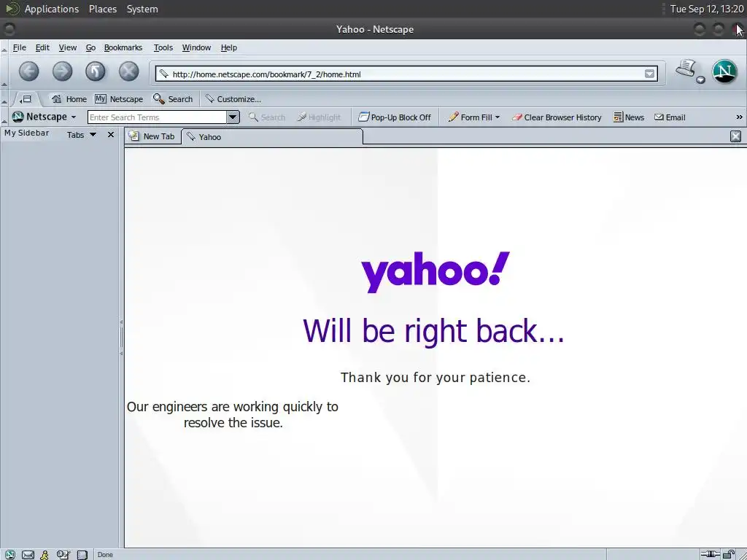Viewport: 747px width, 560px height.
Task: Open the View menu
Action: tap(68, 47)
